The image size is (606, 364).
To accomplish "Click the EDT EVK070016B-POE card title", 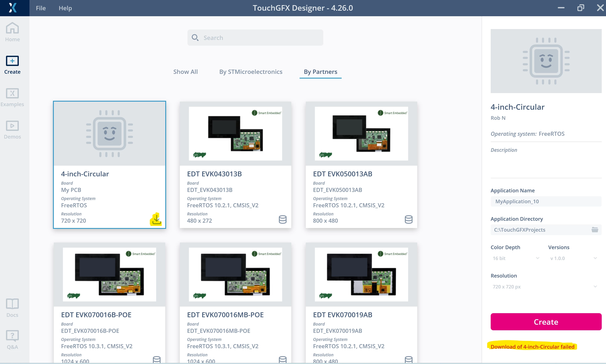I will 96,315.
